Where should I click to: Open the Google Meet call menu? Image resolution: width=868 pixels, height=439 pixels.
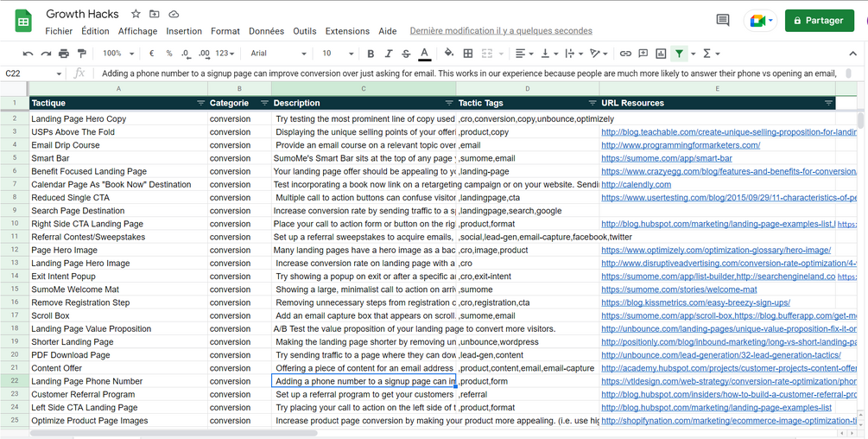[x=761, y=21]
